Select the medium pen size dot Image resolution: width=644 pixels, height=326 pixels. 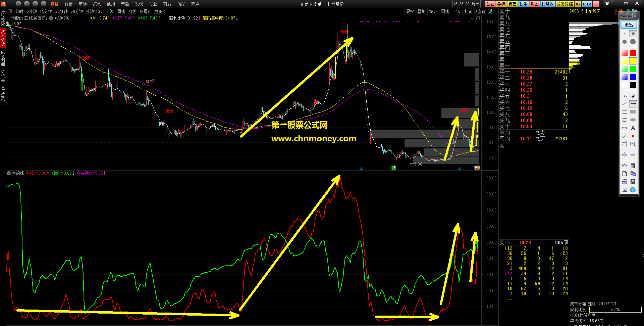pos(633,34)
